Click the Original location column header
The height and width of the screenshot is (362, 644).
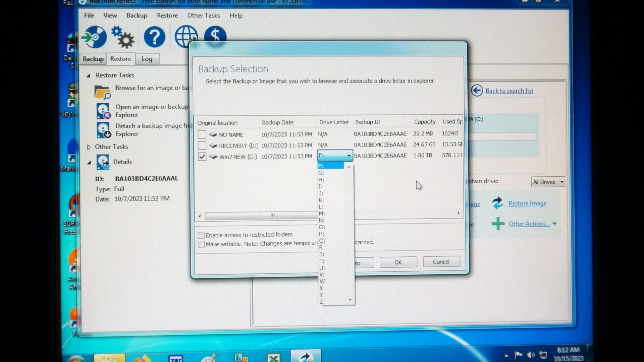pyautogui.click(x=217, y=123)
